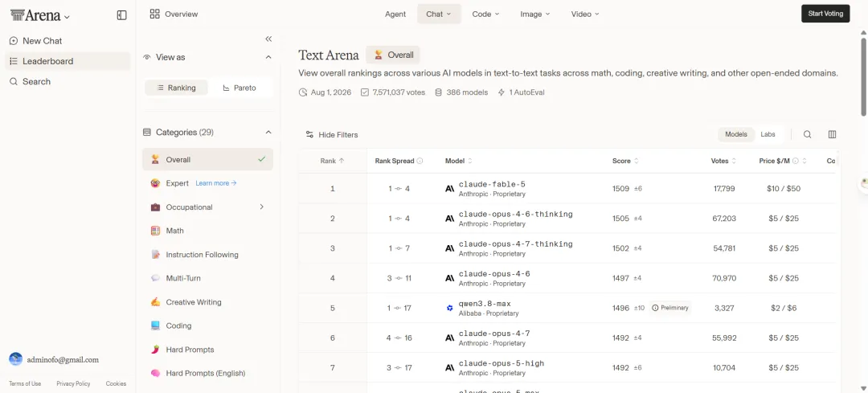Click the Price $/M info icon
868x393 pixels.
pyautogui.click(x=796, y=161)
